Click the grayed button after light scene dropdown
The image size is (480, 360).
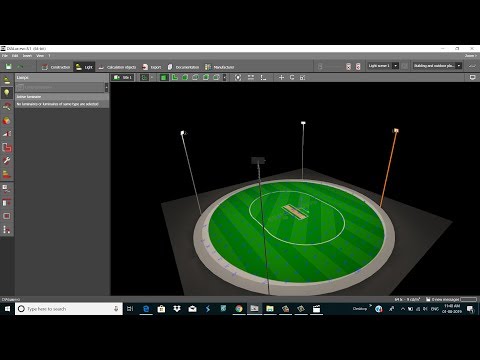(405, 66)
